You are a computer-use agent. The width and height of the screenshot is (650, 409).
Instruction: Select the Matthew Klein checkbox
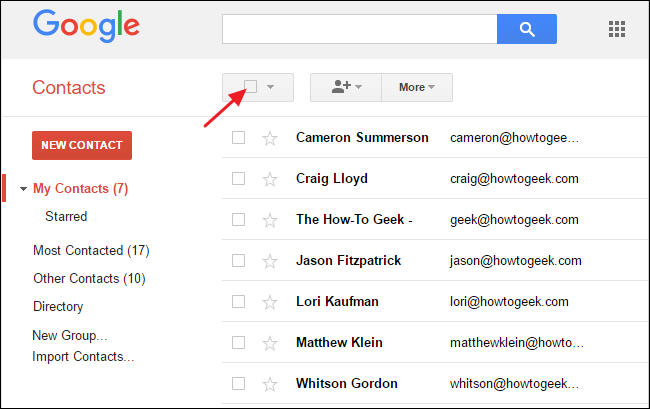pos(238,342)
